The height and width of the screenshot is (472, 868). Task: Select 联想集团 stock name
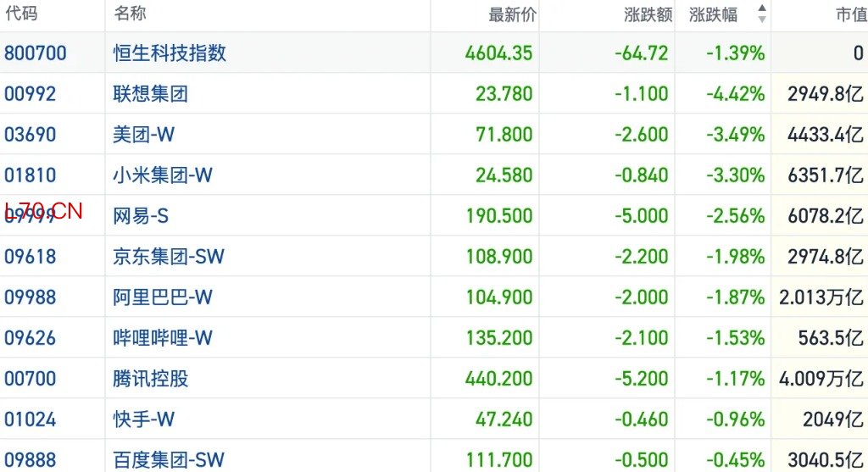(151, 93)
